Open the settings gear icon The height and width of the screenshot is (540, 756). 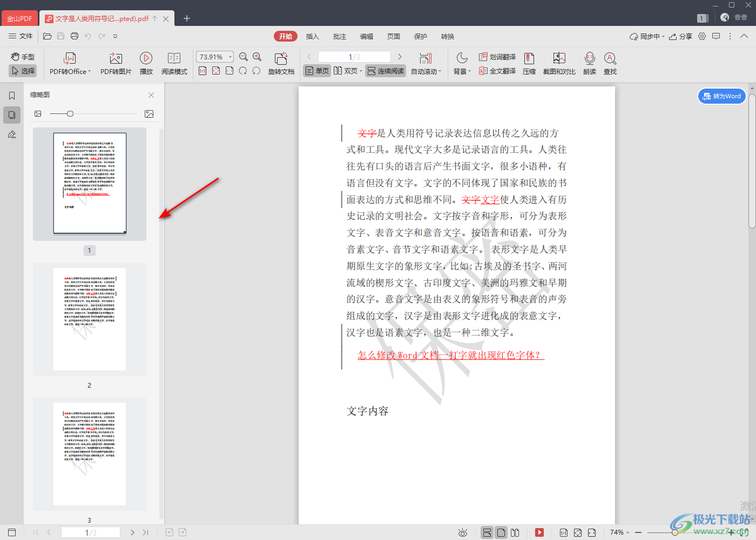coord(702,36)
